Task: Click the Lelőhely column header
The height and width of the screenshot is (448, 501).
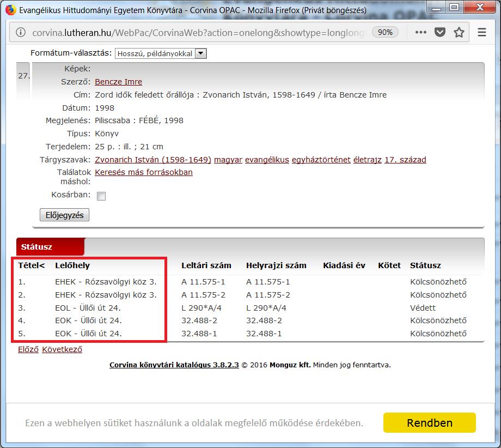Action: (x=72, y=265)
